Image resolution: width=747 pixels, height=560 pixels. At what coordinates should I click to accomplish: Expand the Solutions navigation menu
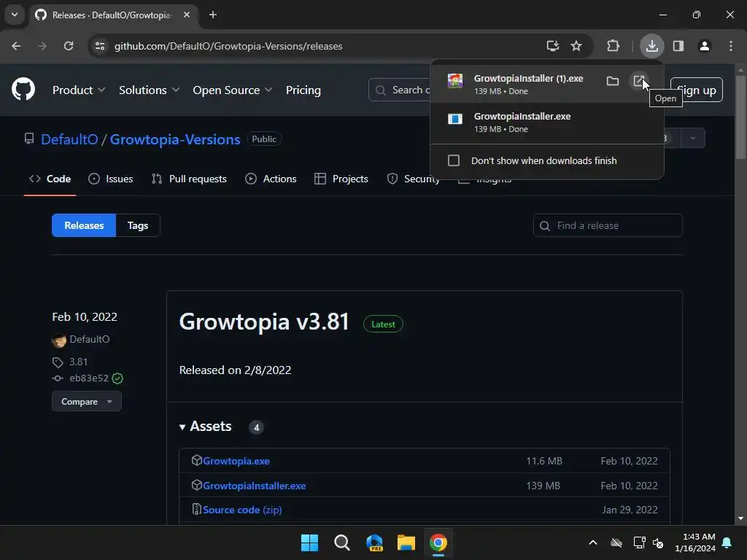point(149,90)
